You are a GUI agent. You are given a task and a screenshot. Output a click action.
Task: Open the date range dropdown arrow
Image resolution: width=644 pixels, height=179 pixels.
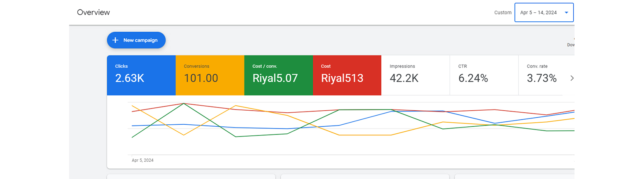point(566,12)
